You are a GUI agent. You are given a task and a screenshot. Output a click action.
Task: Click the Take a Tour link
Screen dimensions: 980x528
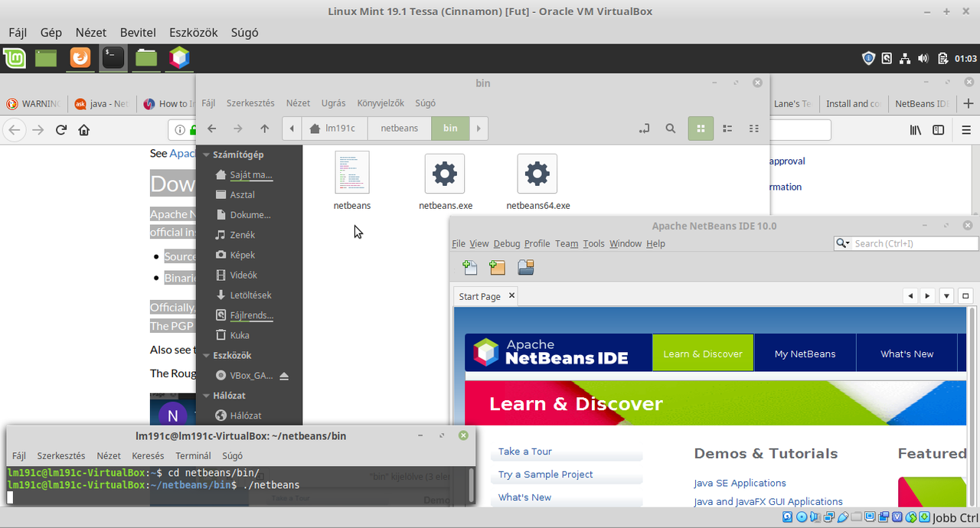[525, 451]
